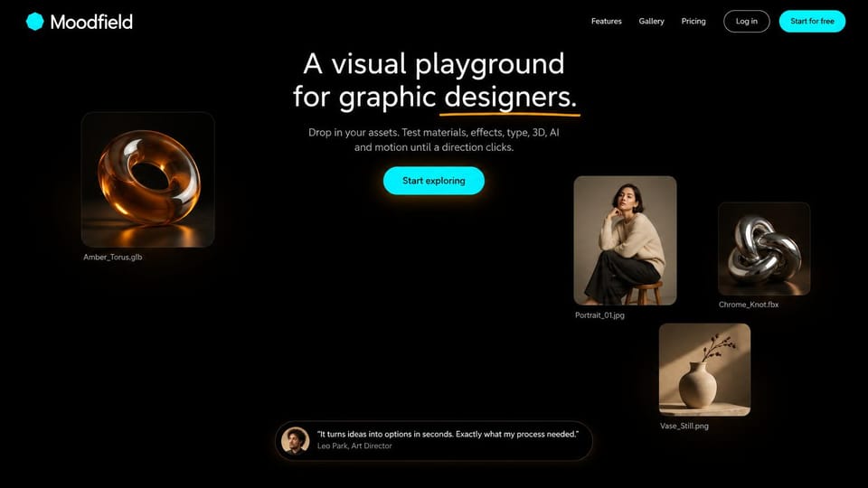Open the Gallery nav link

pyautogui.click(x=651, y=21)
